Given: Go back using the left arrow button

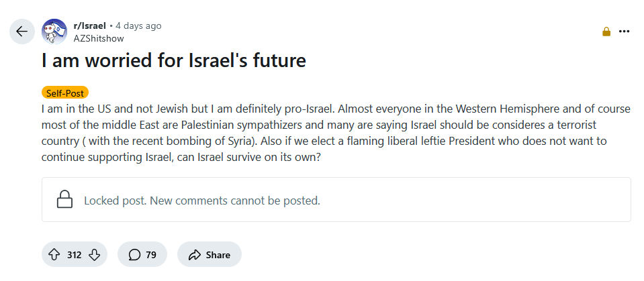Looking at the screenshot, I should tap(21, 31).
